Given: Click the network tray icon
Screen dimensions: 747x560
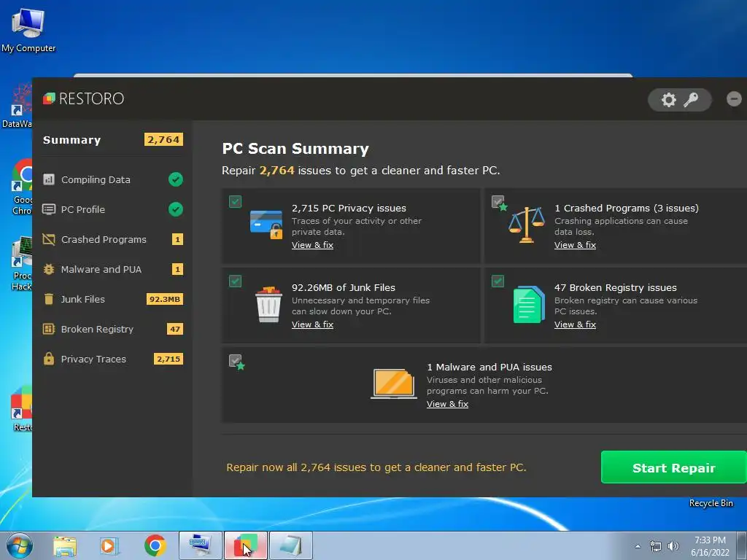Looking at the screenshot, I should (656, 546).
